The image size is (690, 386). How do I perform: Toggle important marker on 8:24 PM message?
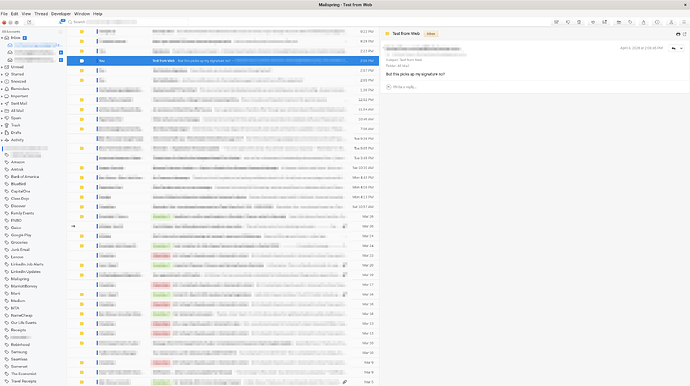(x=82, y=41)
